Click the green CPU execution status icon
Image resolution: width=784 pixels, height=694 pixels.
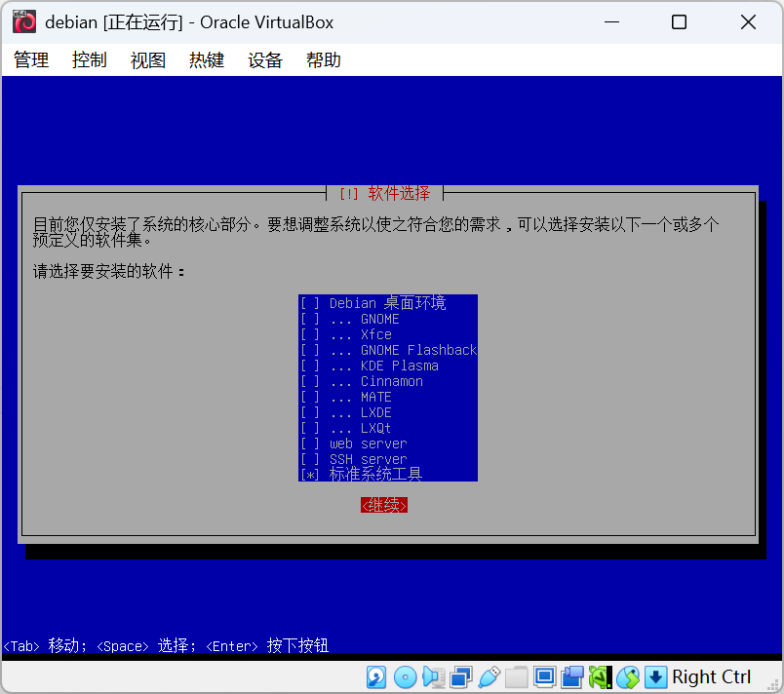click(600, 677)
